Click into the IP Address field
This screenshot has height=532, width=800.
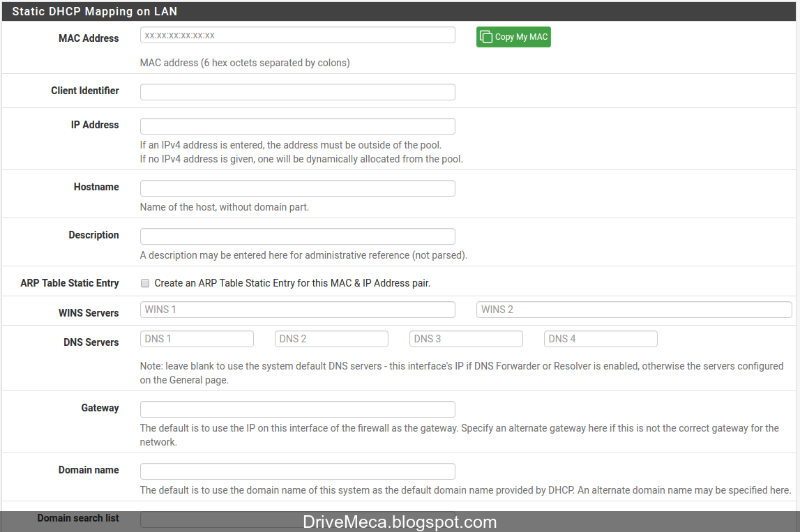[x=297, y=126]
